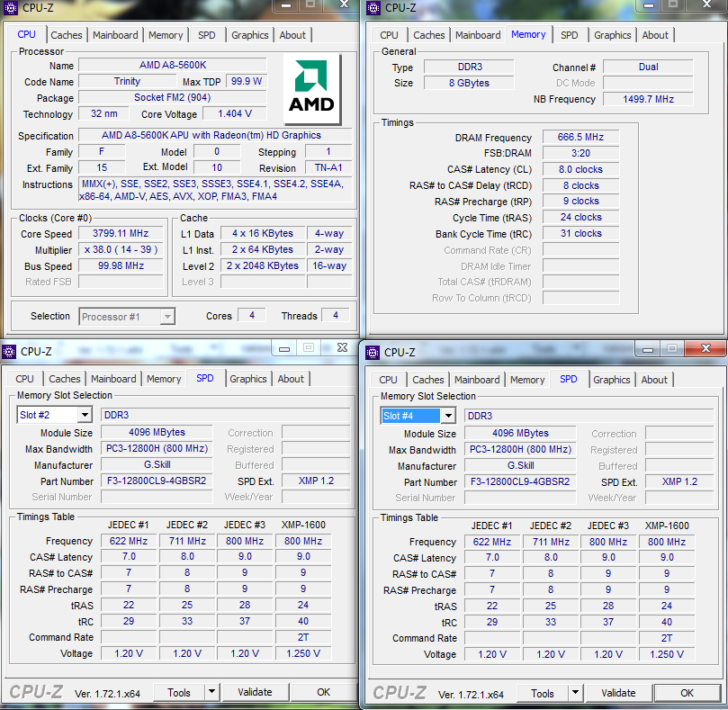Click the FSB:DRAM ratio 3:20
The image size is (728, 710).
580,153
